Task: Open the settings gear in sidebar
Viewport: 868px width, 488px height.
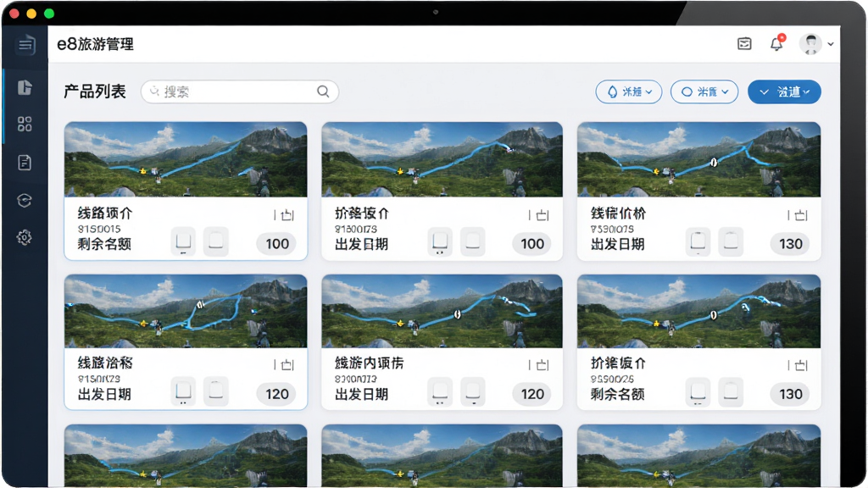Action: (x=25, y=238)
